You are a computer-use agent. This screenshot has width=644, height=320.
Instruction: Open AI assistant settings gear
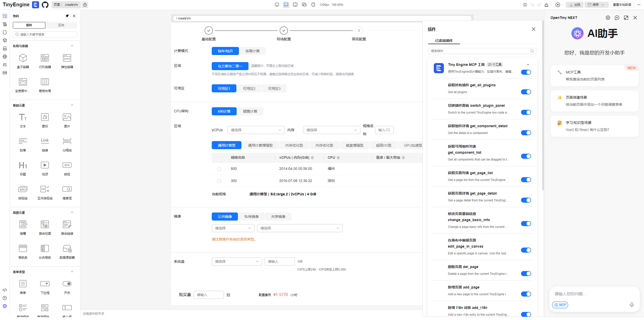(608, 18)
